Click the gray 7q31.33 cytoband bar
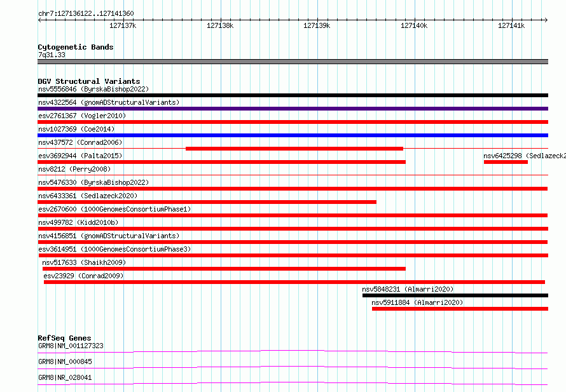The width and height of the screenshot is (566, 392). [x=293, y=62]
